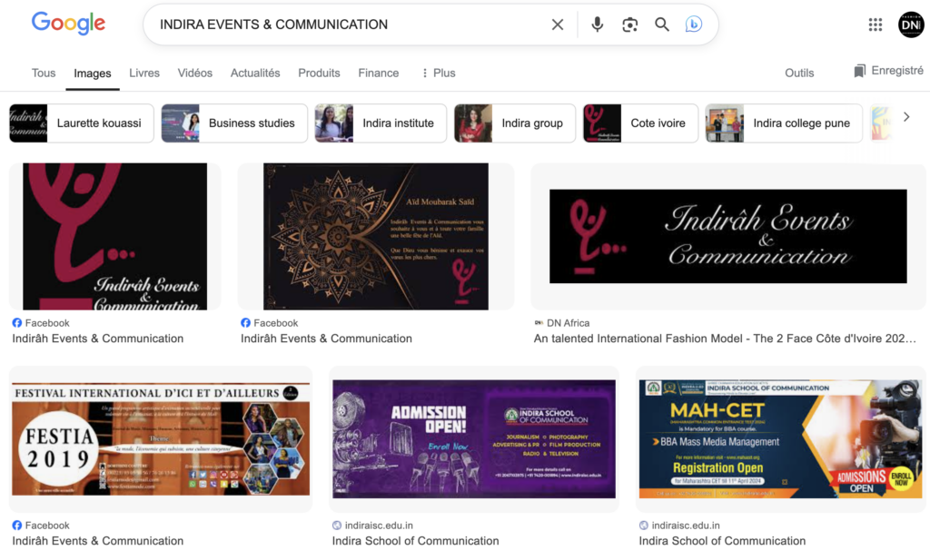Open the title under the MAH-CET image
Screen dimensions: 930x560
722,541
